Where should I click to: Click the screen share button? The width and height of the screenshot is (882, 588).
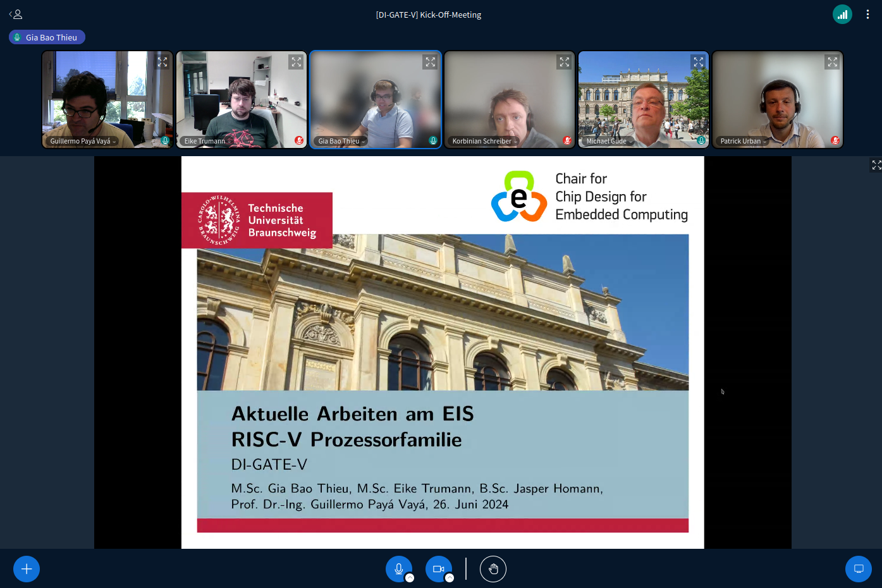point(859,569)
